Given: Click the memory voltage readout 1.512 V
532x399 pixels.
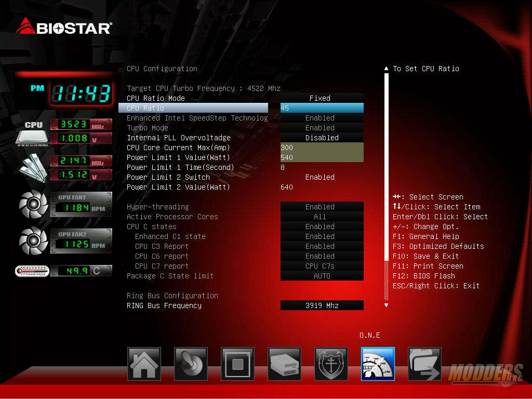Looking at the screenshot, I should point(81,175).
